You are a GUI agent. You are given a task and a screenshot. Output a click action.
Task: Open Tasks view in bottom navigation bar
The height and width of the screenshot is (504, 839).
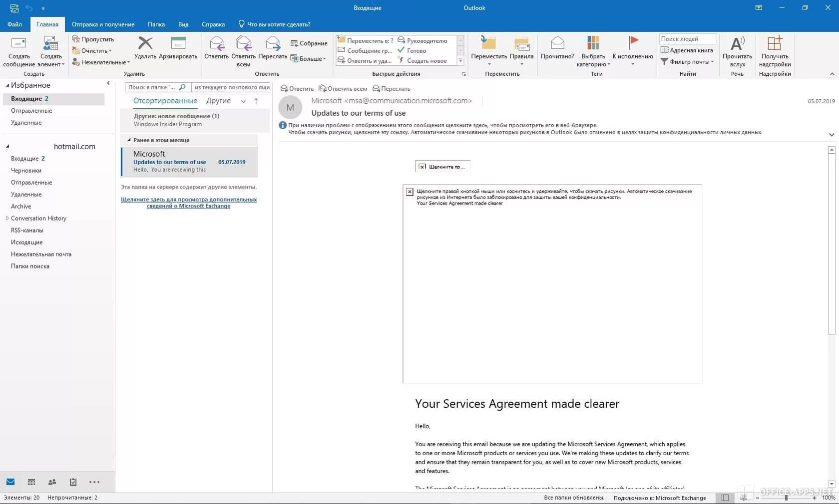[73, 482]
